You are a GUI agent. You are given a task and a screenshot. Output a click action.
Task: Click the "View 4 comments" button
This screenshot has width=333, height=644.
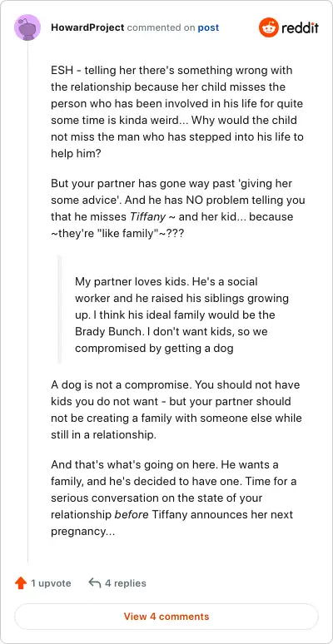pyautogui.click(x=166, y=617)
